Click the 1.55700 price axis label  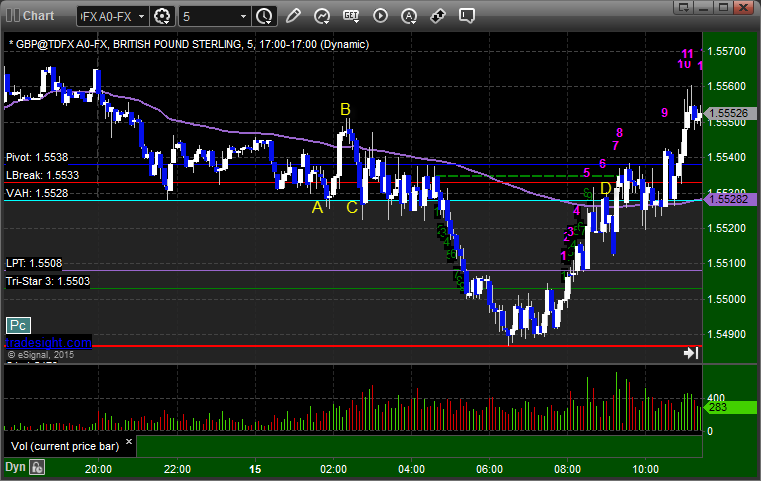pyautogui.click(x=727, y=51)
